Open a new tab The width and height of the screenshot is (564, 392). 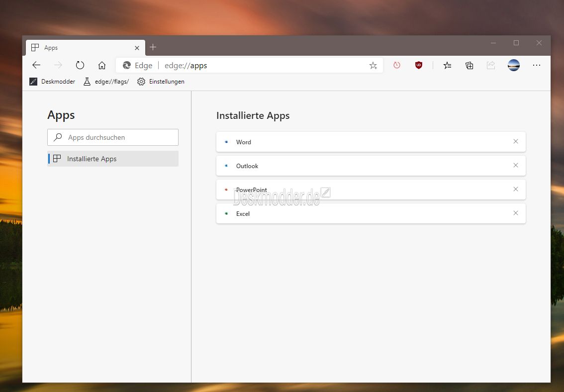tap(153, 47)
